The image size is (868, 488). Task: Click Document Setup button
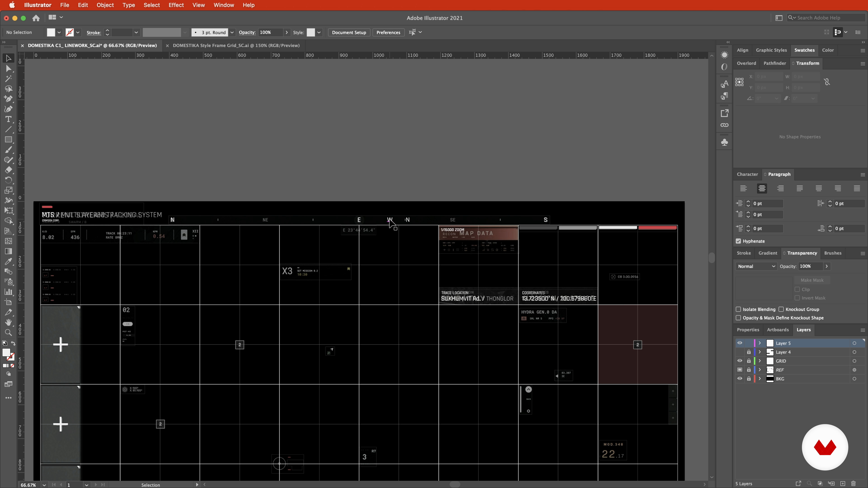click(349, 32)
